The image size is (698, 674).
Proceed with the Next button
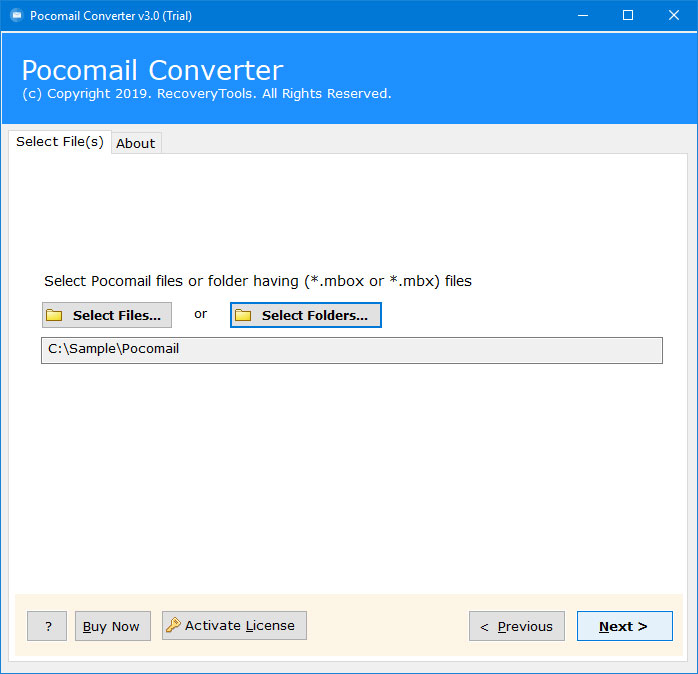[x=625, y=626]
